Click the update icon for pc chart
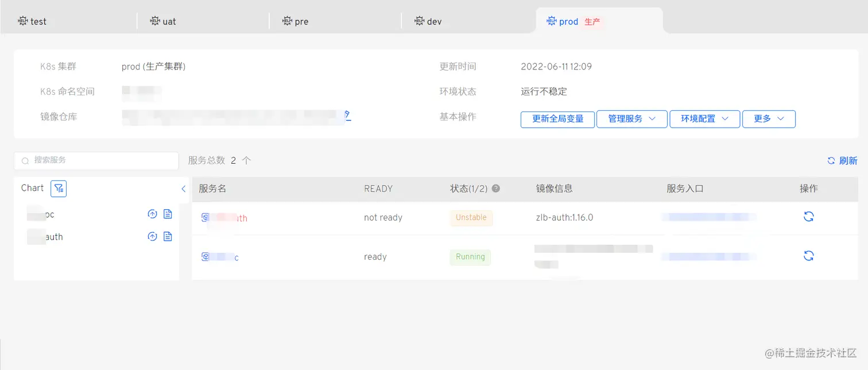 click(152, 214)
